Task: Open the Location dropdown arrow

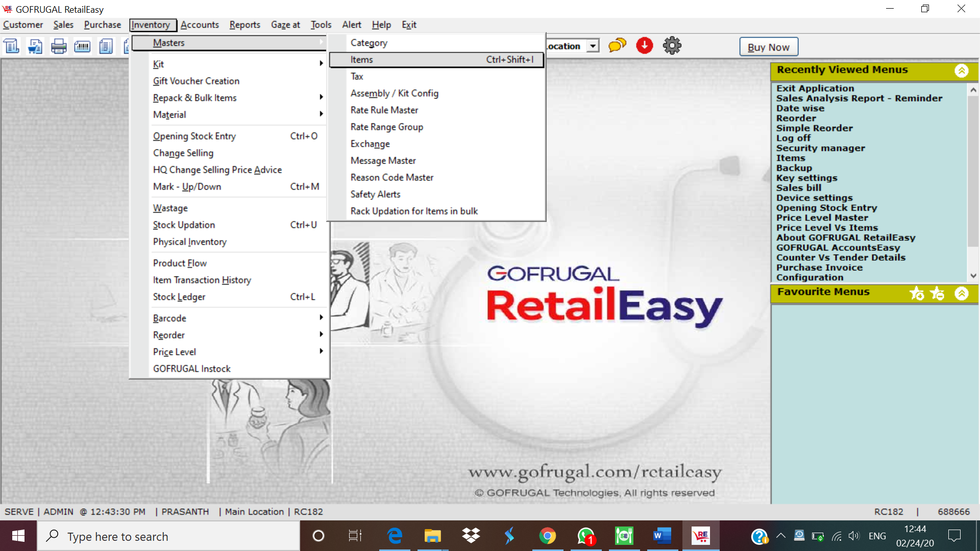Action: coord(593,46)
